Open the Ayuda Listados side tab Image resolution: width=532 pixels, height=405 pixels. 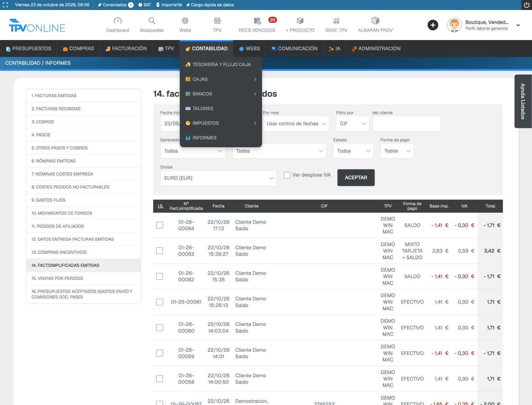[523, 101]
